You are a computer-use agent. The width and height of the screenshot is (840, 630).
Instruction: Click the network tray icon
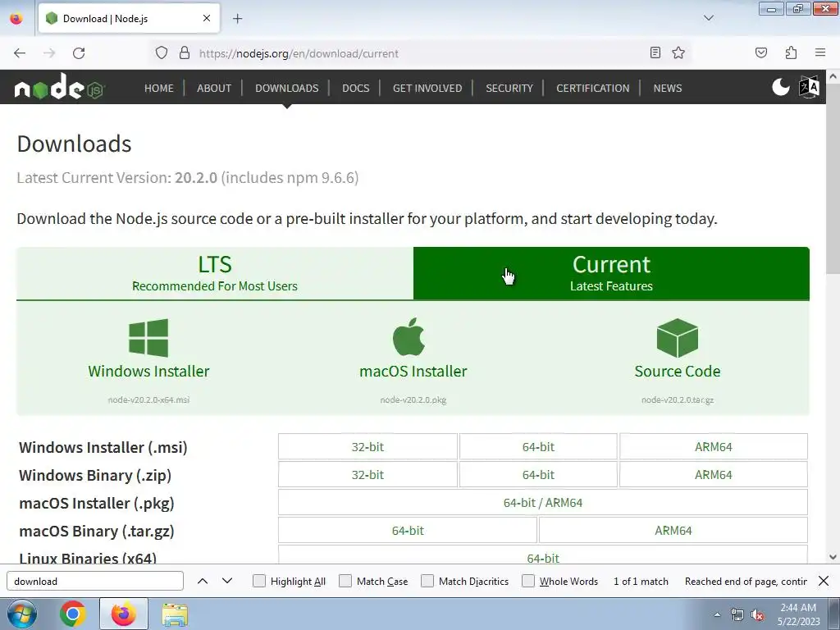coord(737,615)
